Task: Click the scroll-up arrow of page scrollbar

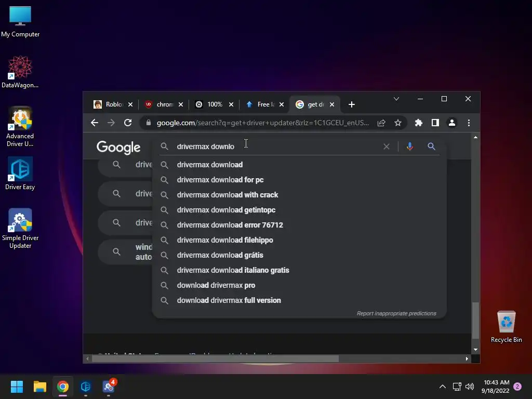Action: [x=475, y=137]
